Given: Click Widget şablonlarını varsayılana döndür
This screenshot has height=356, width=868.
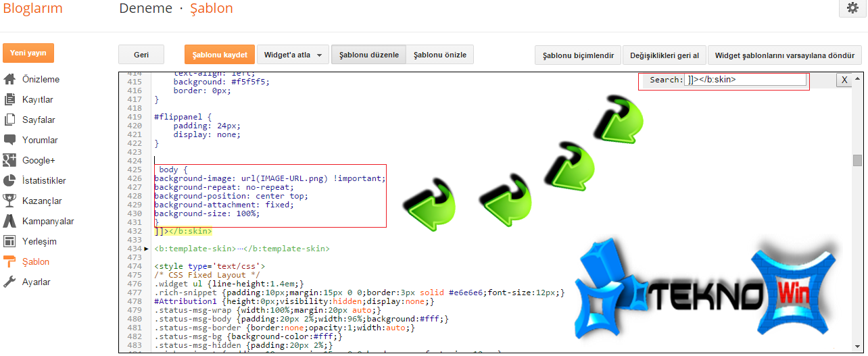Looking at the screenshot, I should pos(786,55).
